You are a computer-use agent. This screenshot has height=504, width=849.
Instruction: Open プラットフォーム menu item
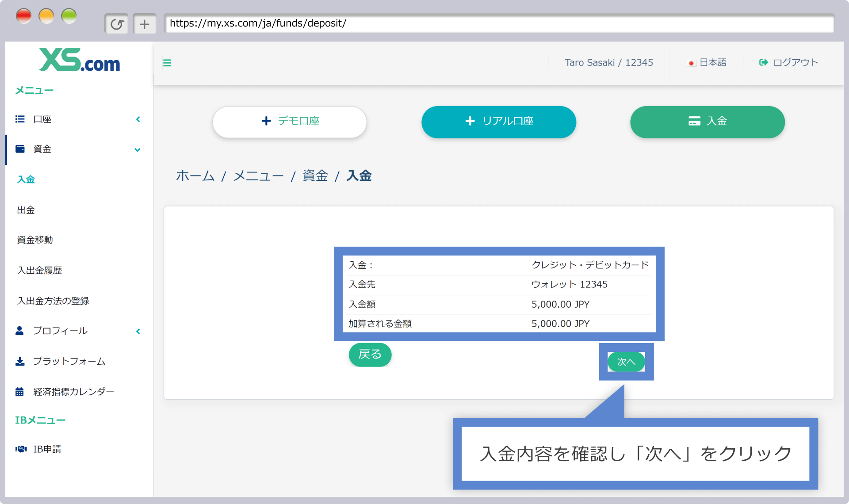point(69,361)
